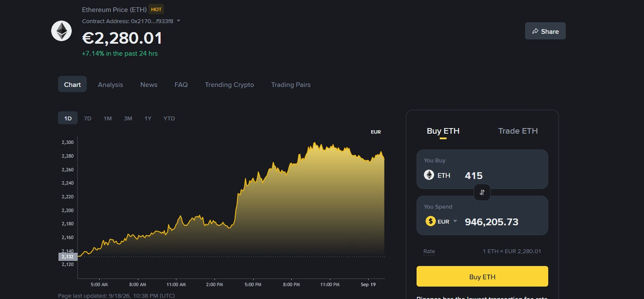
Task: Open the Share button
Action: 545,31
